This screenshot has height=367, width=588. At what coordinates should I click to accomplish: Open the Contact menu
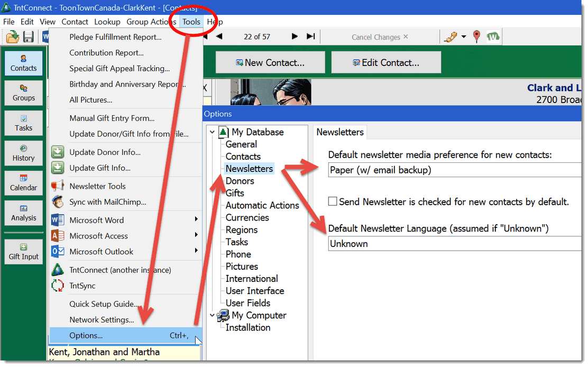[75, 22]
